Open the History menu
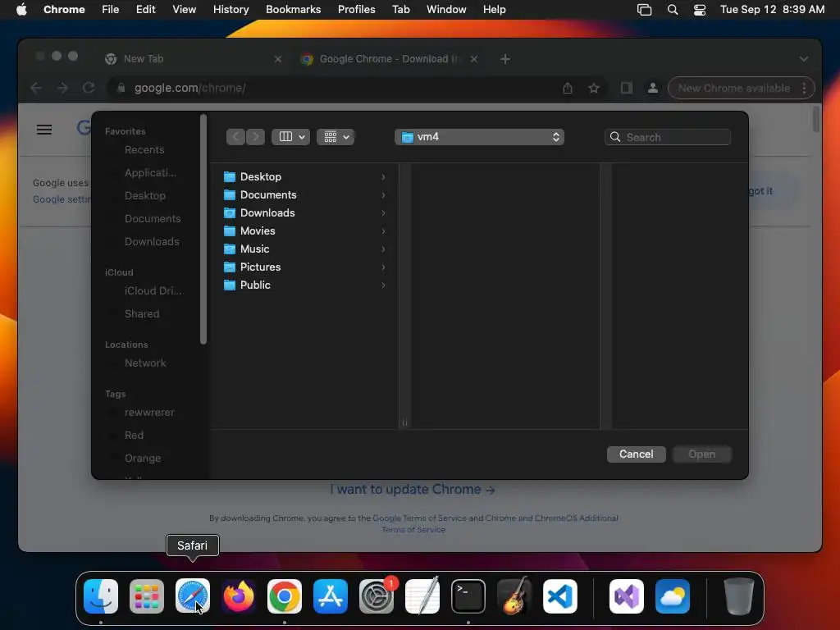Image resolution: width=840 pixels, height=630 pixels. pyautogui.click(x=231, y=9)
